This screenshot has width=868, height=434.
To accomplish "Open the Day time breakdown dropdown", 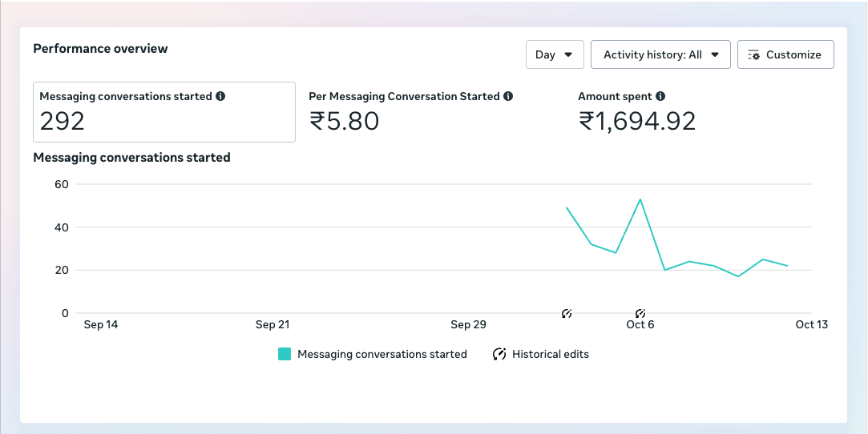I will (554, 54).
